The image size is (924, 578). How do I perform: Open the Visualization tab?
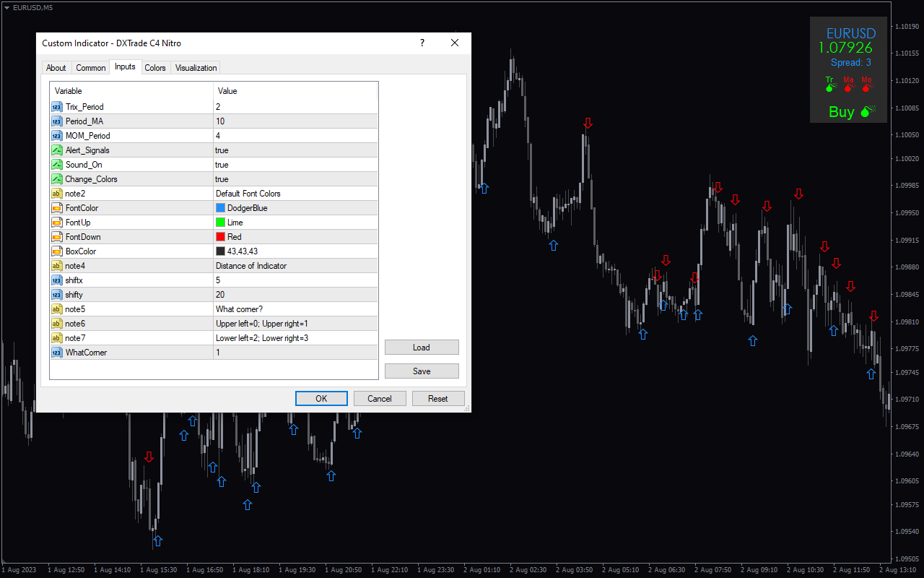point(196,68)
